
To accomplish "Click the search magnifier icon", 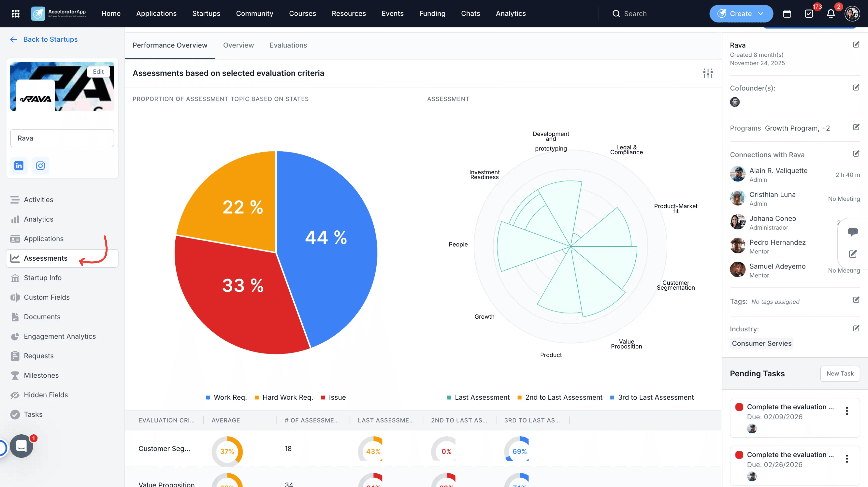I will click(x=616, y=13).
